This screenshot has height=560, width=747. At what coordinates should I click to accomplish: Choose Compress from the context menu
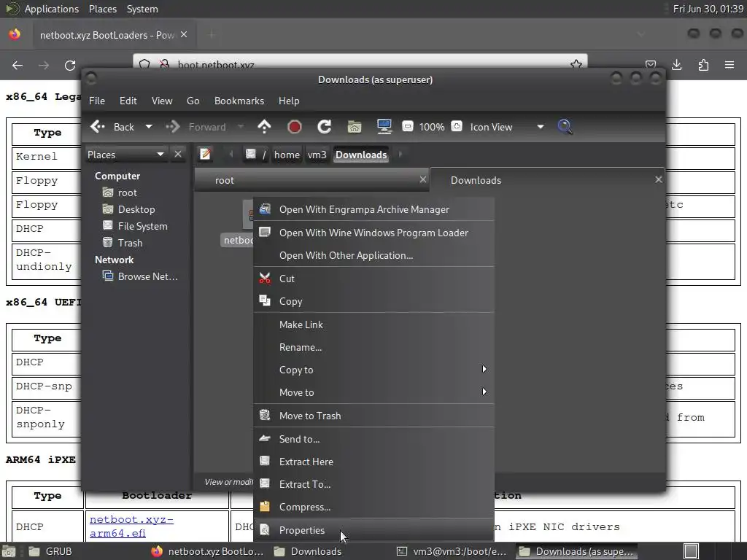point(374,507)
